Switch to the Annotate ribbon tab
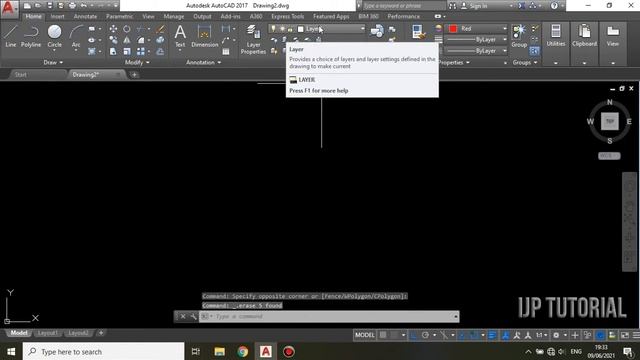Image resolution: width=640 pixels, height=360 pixels. tap(85, 16)
